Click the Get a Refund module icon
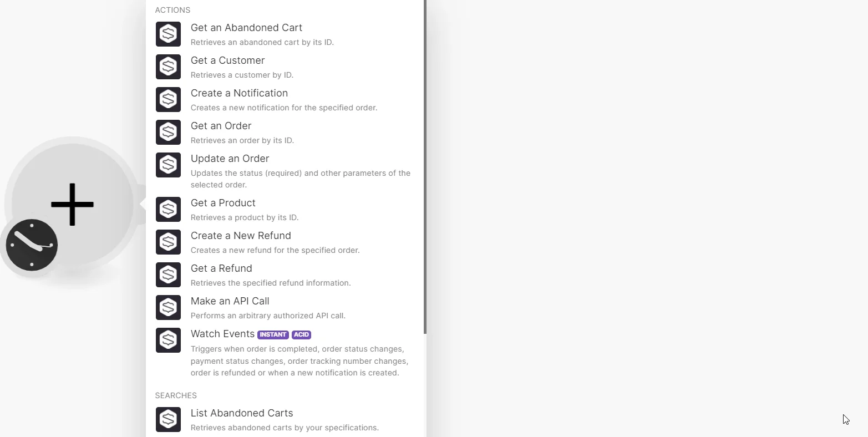This screenshot has height=437, width=868. coord(168,275)
